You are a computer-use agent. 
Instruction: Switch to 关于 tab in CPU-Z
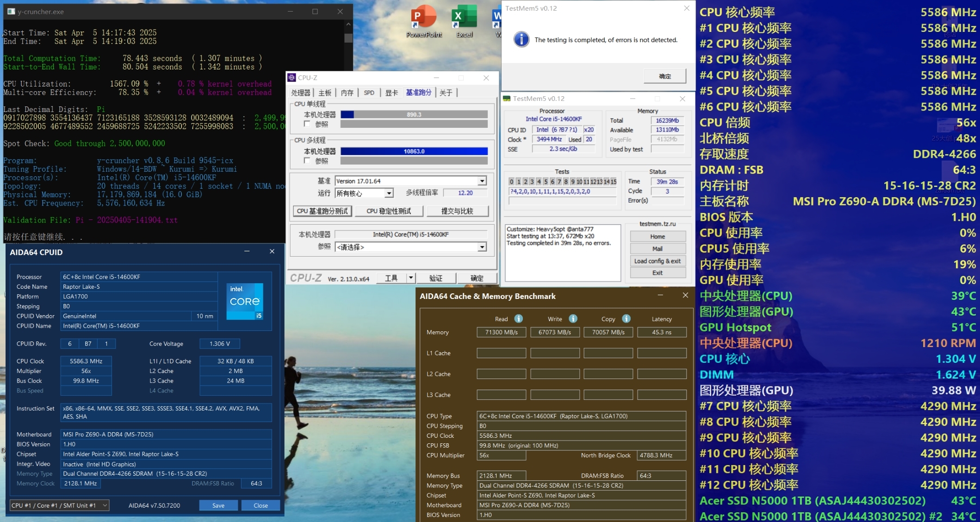pyautogui.click(x=446, y=93)
